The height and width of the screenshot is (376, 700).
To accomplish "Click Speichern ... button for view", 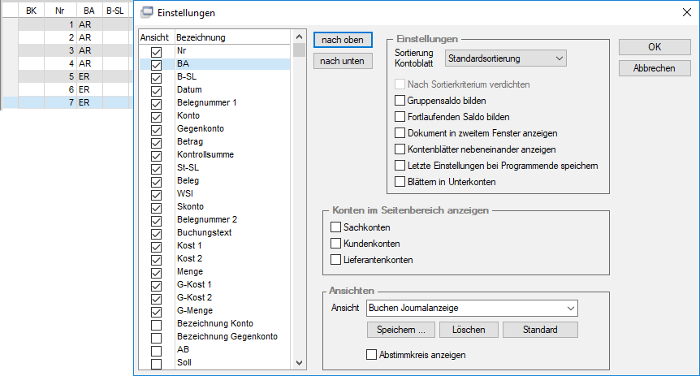I will (401, 330).
